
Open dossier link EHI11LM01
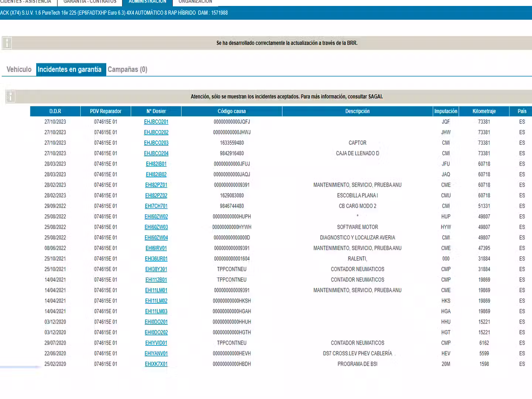[156, 290]
